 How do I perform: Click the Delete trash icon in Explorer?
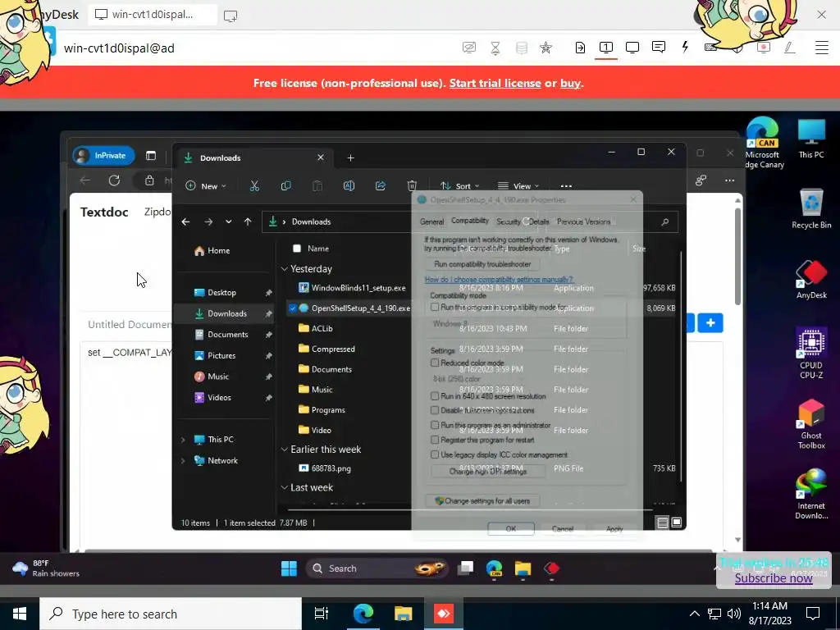click(412, 186)
